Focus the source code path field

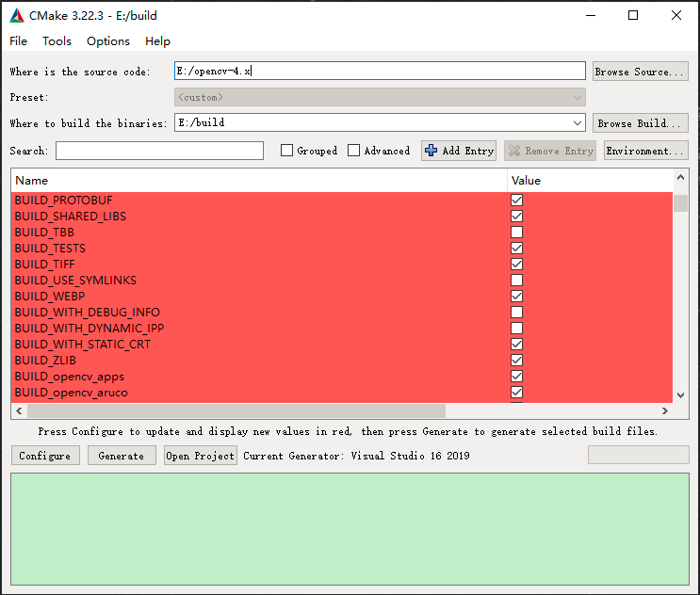click(x=380, y=71)
